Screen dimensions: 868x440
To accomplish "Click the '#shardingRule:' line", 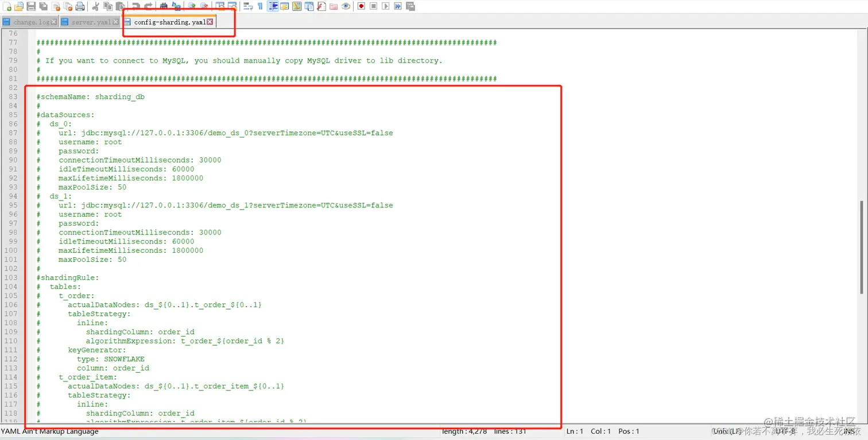I will 68,277.
